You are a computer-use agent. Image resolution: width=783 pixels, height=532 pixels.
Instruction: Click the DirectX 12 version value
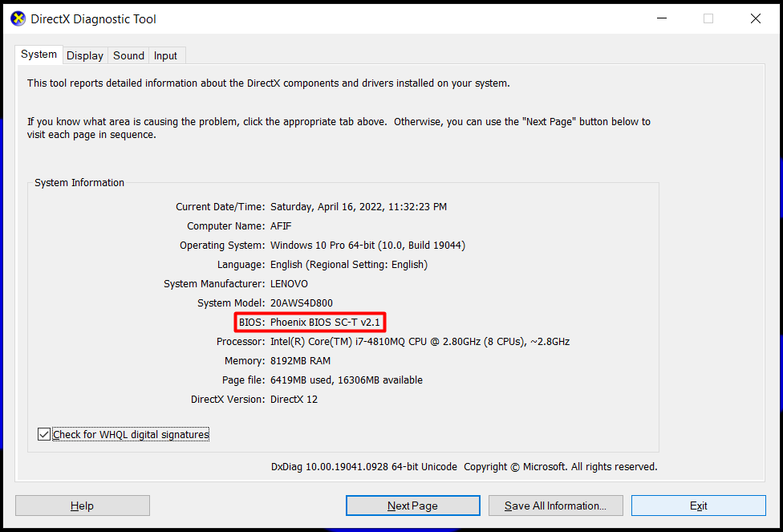pos(294,400)
